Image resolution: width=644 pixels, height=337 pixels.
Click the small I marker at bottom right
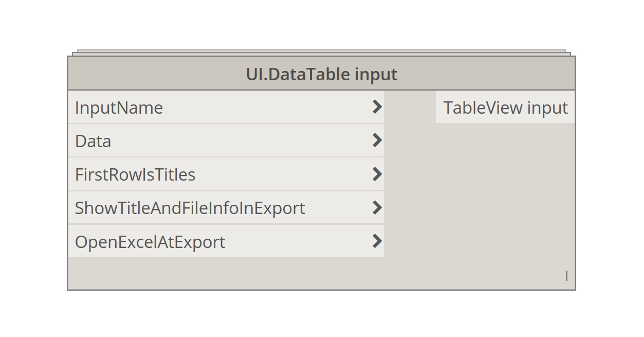566,276
